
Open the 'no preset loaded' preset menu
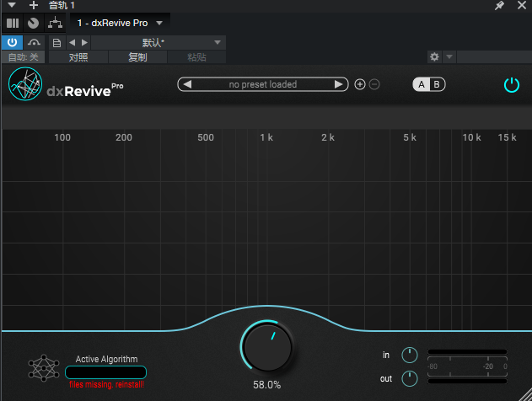tap(262, 84)
